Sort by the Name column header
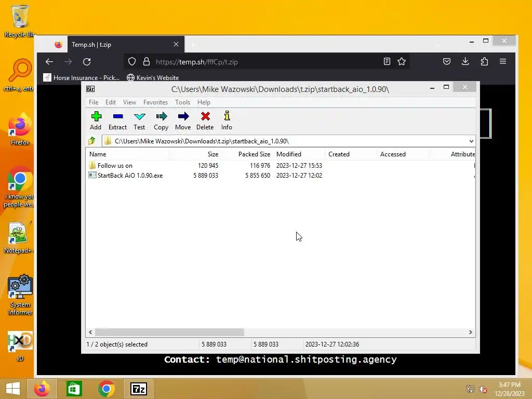Viewport: 532px width, 399px height. pyautogui.click(x=127, y=154)
